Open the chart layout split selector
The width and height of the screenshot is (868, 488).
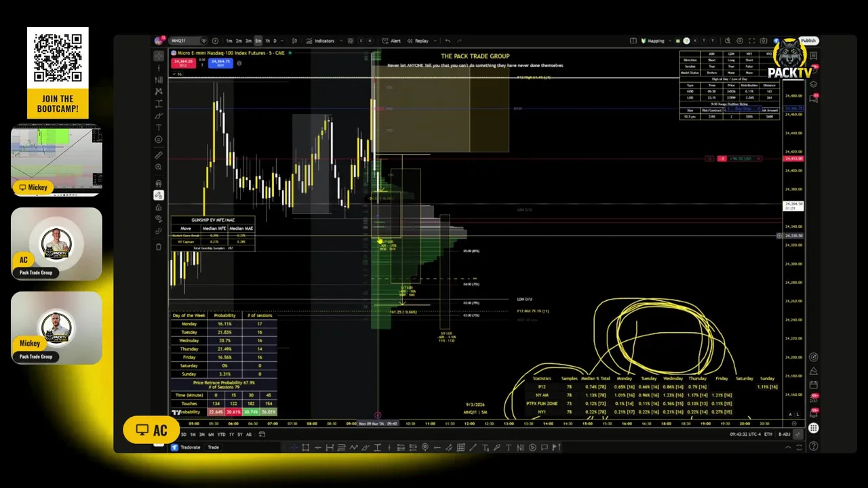(633, 41)
